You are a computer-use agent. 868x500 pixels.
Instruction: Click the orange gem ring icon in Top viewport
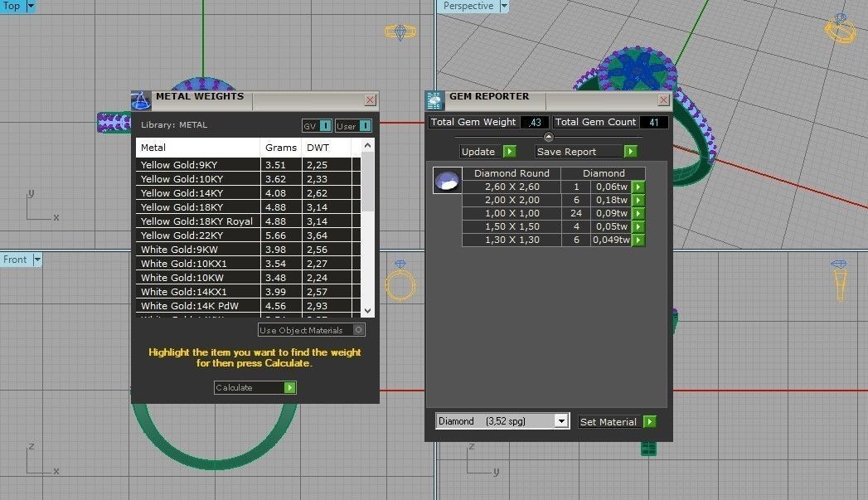pos(402,32)
